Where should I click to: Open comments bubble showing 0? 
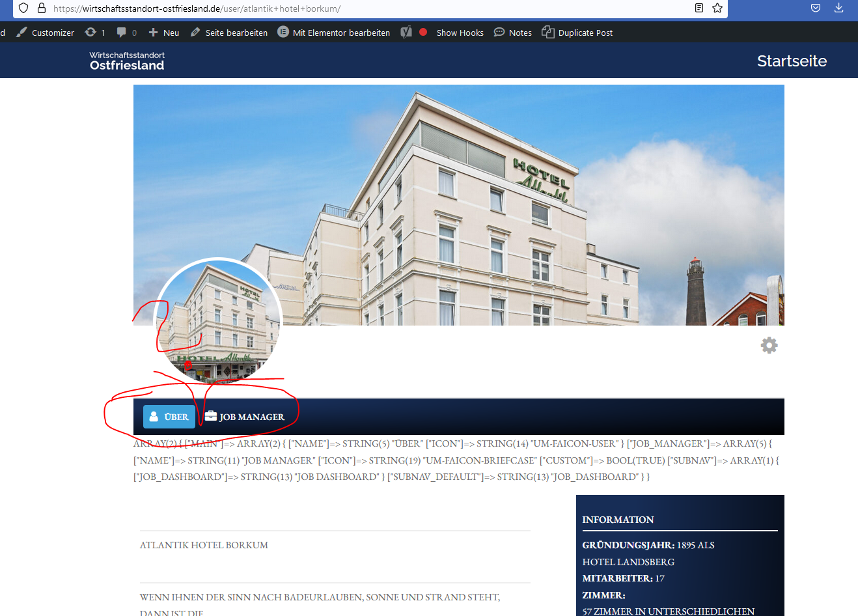pyautogui.click(x=126, y=33)
